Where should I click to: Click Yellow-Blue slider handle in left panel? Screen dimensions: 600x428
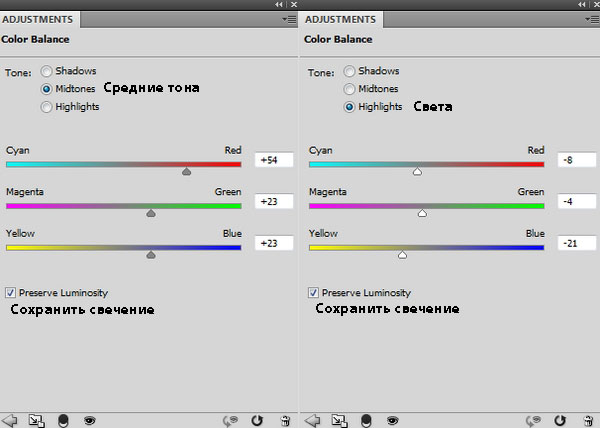point(151,255)
